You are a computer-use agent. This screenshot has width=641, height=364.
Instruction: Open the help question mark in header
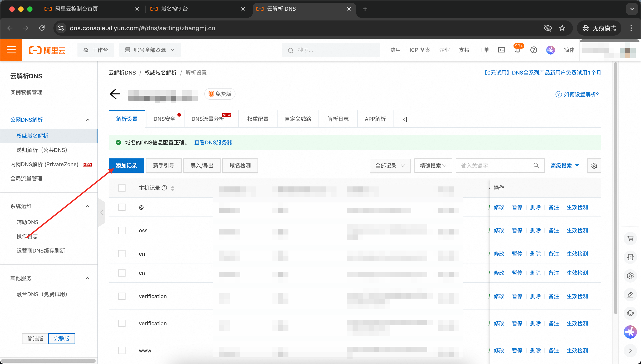tap(533, 50)
